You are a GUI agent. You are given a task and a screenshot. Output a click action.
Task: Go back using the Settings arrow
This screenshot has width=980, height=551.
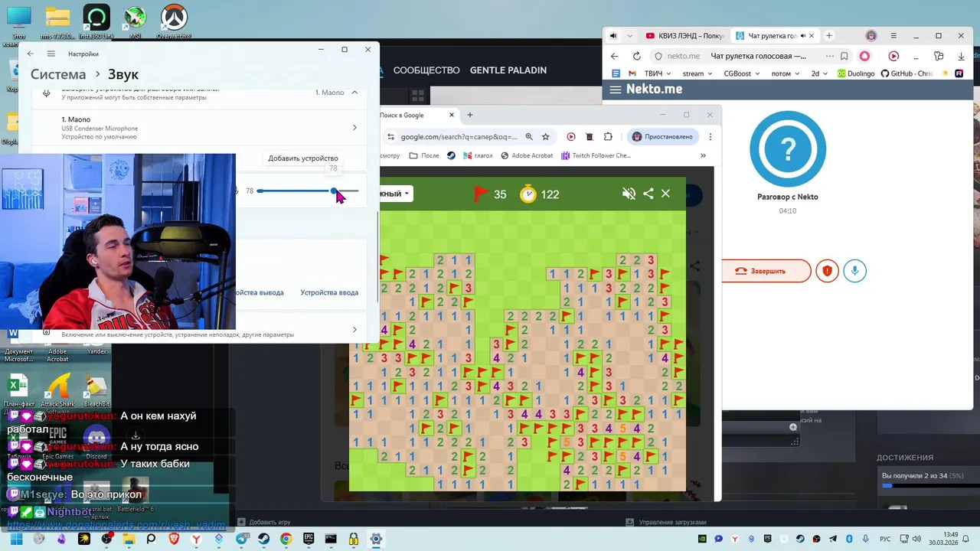click(x=30, y=54)
